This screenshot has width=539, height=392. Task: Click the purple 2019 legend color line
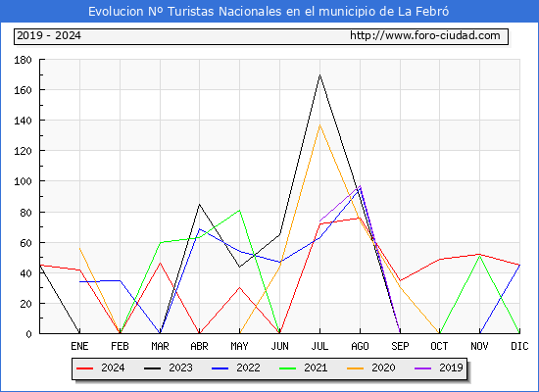click(422, 368)
